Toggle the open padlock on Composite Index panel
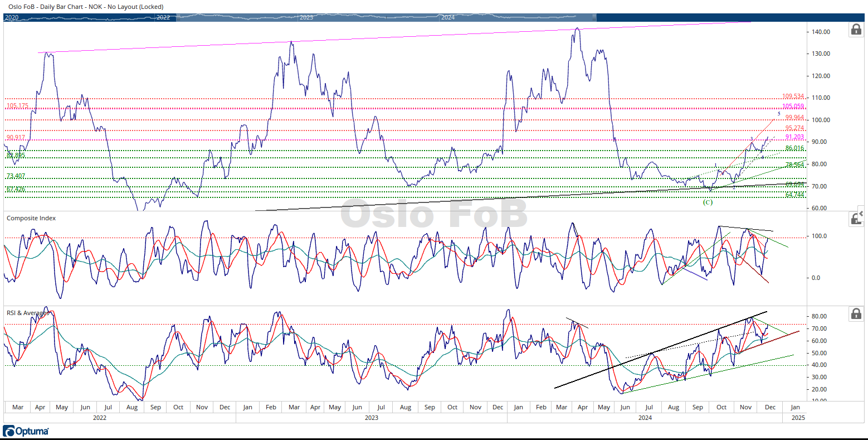This screenshot has width=868, height=440. coord(854,219)
